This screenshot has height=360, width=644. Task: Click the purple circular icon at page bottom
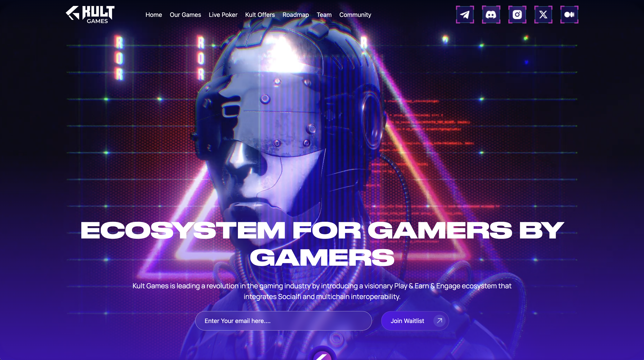(x=322, y=355)
